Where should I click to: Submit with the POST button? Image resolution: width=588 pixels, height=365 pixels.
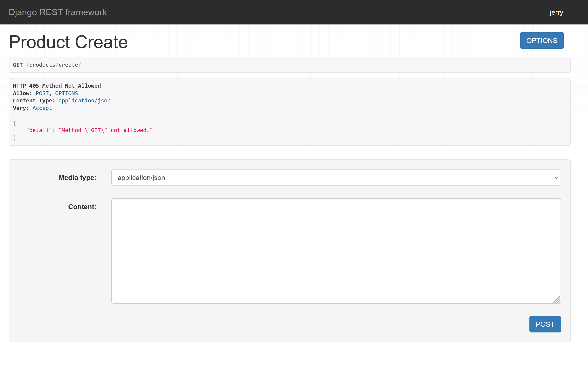pyautogui.click(x=545, y=324)
